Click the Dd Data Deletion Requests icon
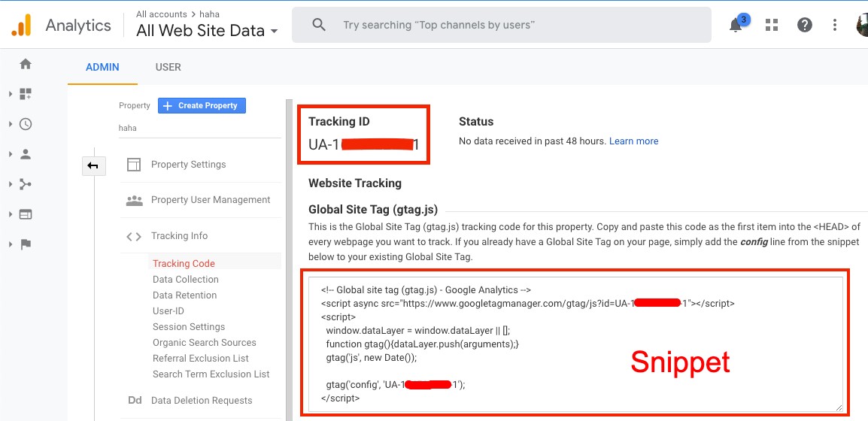The height and width of the screenshot is (421, 868). [135, 401]
